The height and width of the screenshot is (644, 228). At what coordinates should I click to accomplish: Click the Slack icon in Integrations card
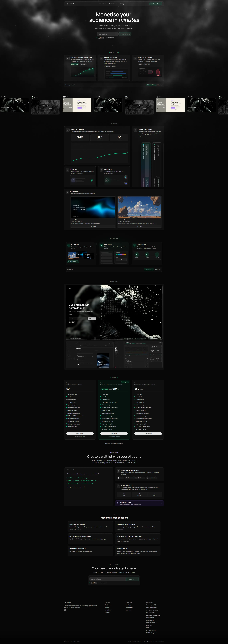tap(126, 177)
